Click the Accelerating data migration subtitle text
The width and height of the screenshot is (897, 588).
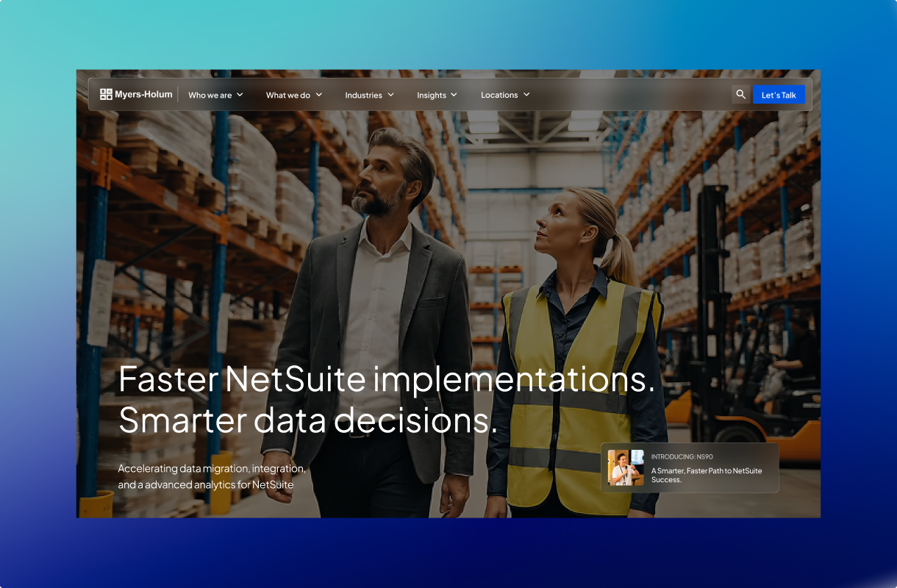(x=212, y=476)
